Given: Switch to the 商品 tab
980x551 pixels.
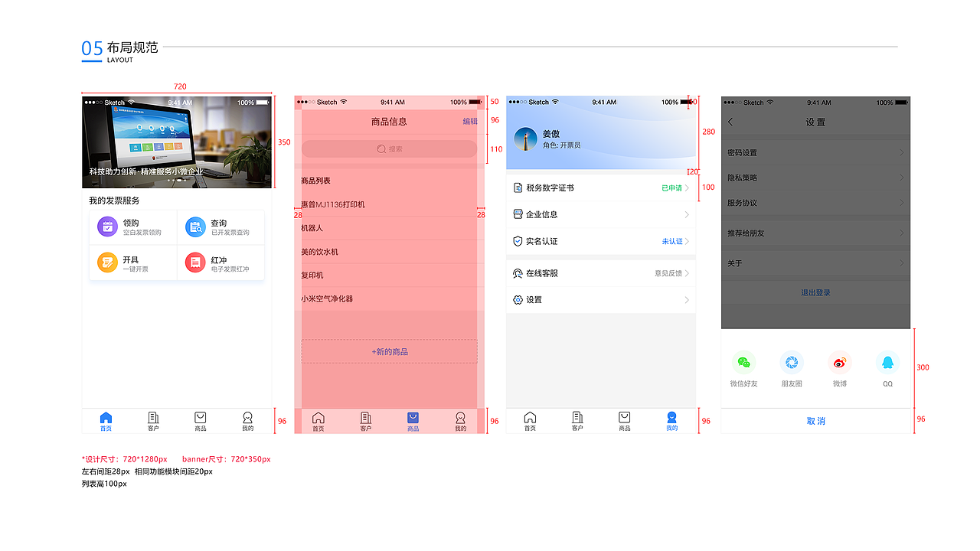Looking at the screenshot, I should [413, 419].
